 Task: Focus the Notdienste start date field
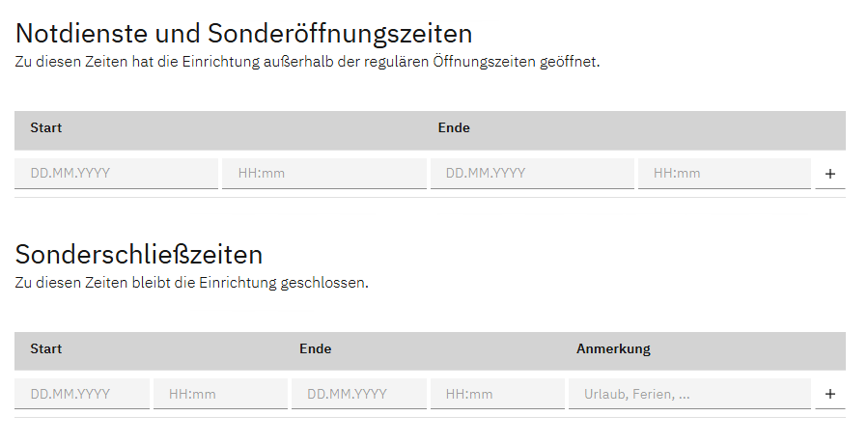(116, 174)
